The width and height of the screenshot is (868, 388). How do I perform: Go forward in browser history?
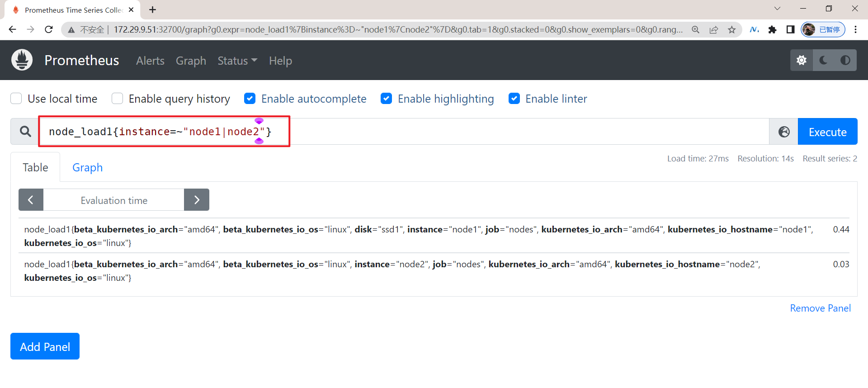pos(30,29)
